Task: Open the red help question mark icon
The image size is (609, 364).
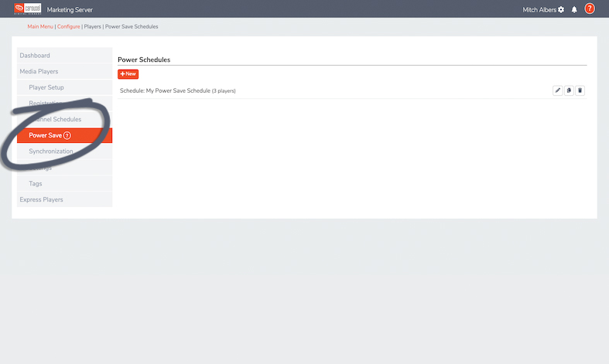Action: click(589, 9)
